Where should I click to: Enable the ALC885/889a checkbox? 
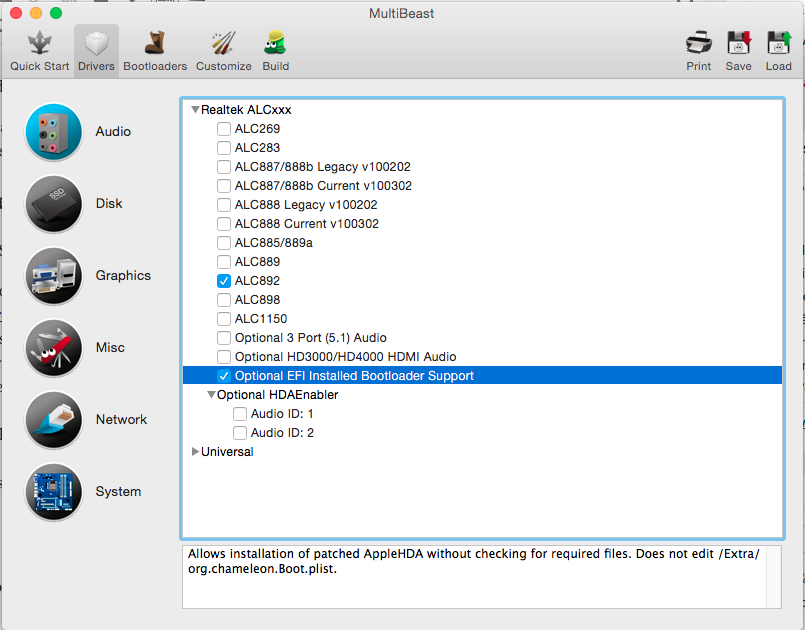[x=224, y=243]
